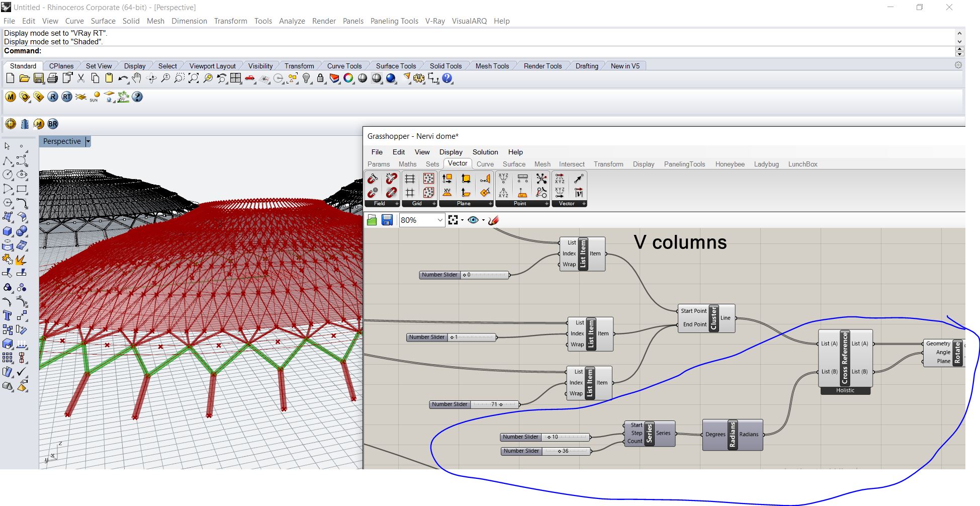Click the Grasshopper sketch pencil icon

[x=493, y=220]
